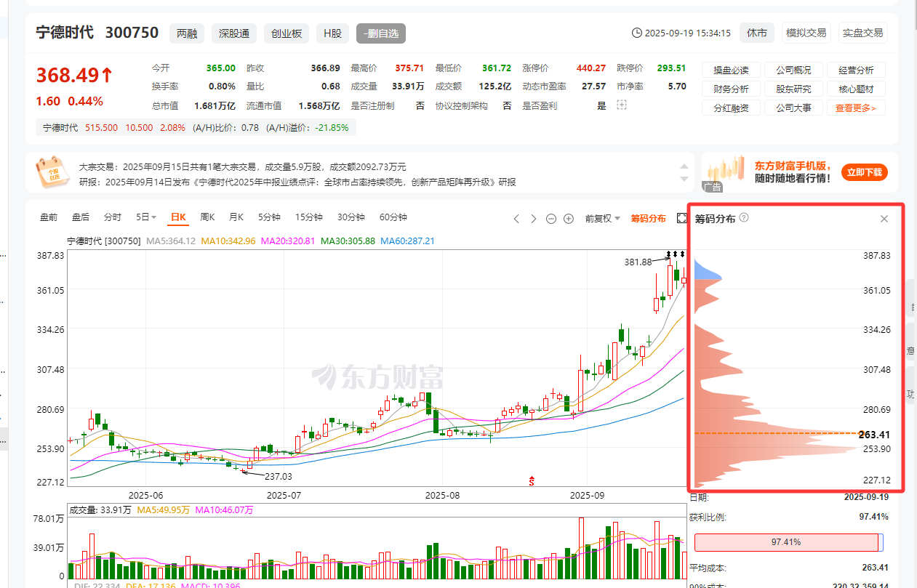Expand the 5日 period dropdown
Viewport: 917px width, 588px height.
tap(146, 217)
